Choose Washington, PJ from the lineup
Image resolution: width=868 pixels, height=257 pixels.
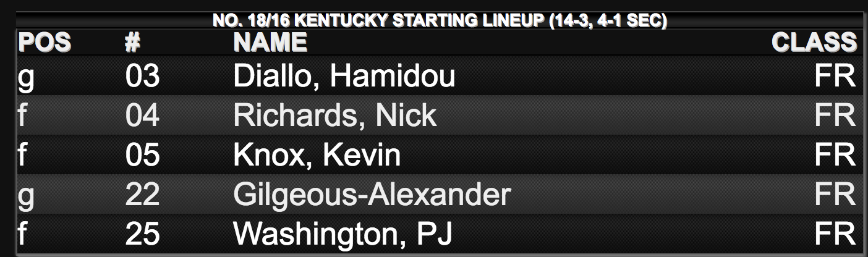click(x=343, y=235)
